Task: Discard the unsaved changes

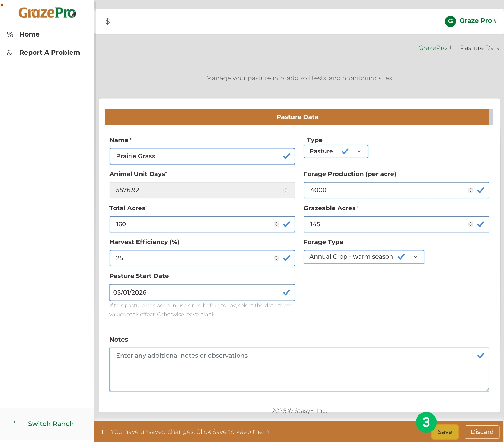Action: pyautogui.click(x=482, y=432)
